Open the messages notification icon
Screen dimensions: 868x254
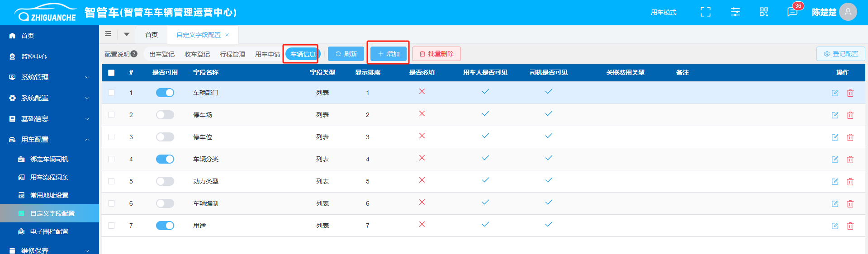pyautogui.click(x=792, y=12)
